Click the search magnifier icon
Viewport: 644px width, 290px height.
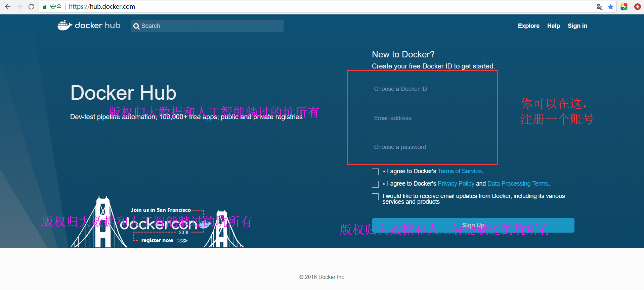[136, 26]
